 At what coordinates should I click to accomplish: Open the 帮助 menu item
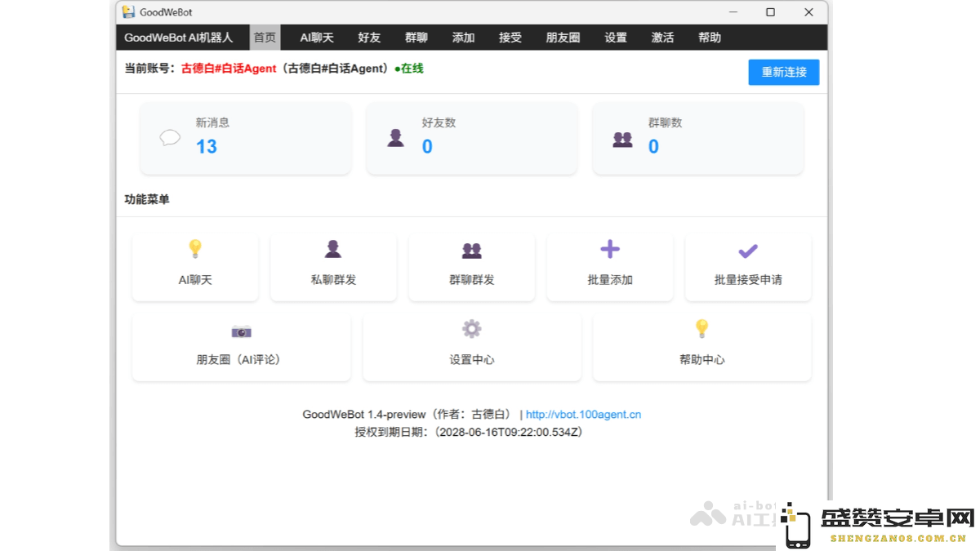pyautogui.click(x=710, y=38)
